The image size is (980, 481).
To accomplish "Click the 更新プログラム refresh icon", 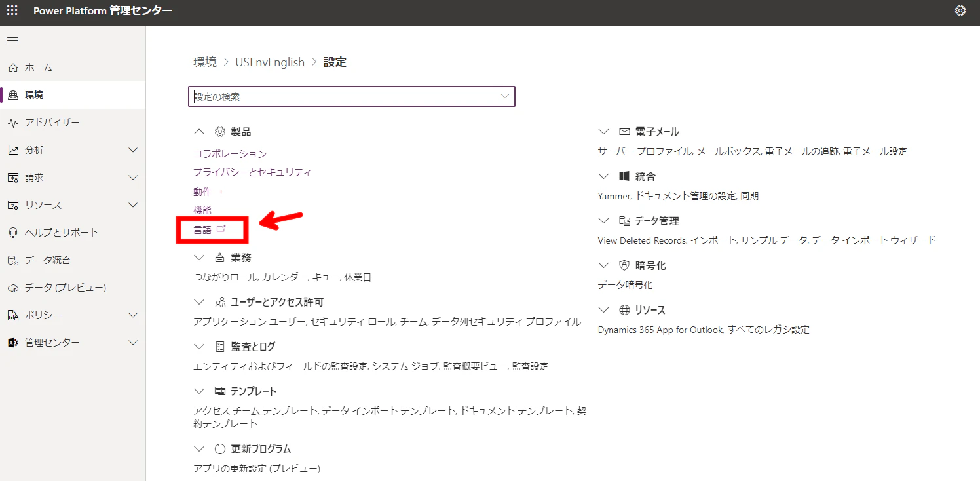I will pos(220,449).
